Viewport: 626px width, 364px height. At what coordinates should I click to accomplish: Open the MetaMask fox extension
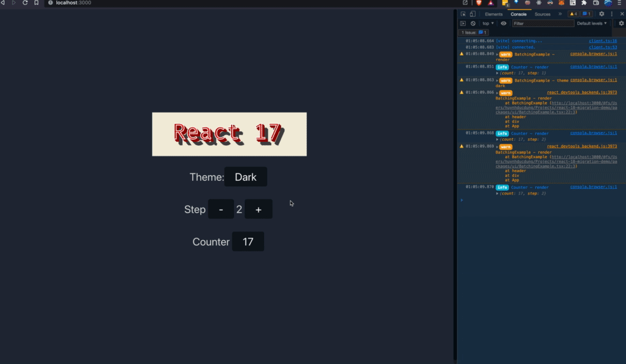pos(562,3)
